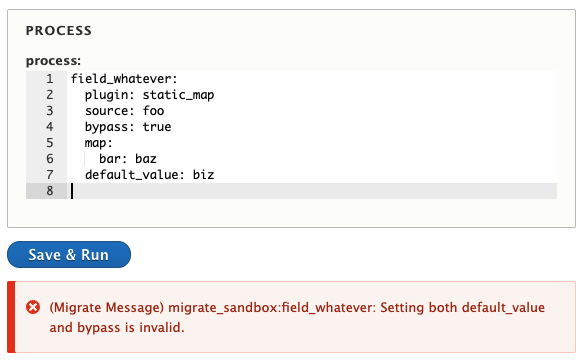Screen dimensions: 583x360
Task: Place cursor on empty line 8
Action: coord(312,191)
